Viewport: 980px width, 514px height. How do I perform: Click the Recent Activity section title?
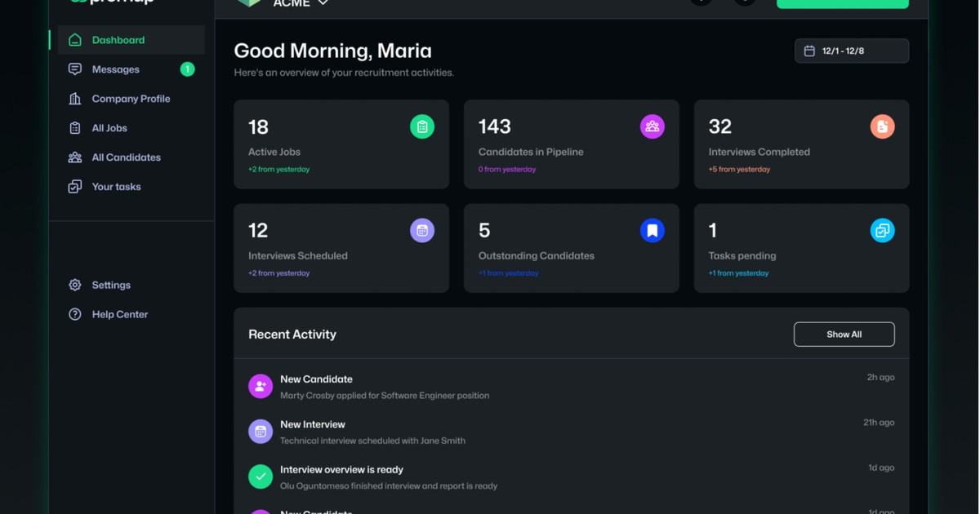tap(292, 335)
